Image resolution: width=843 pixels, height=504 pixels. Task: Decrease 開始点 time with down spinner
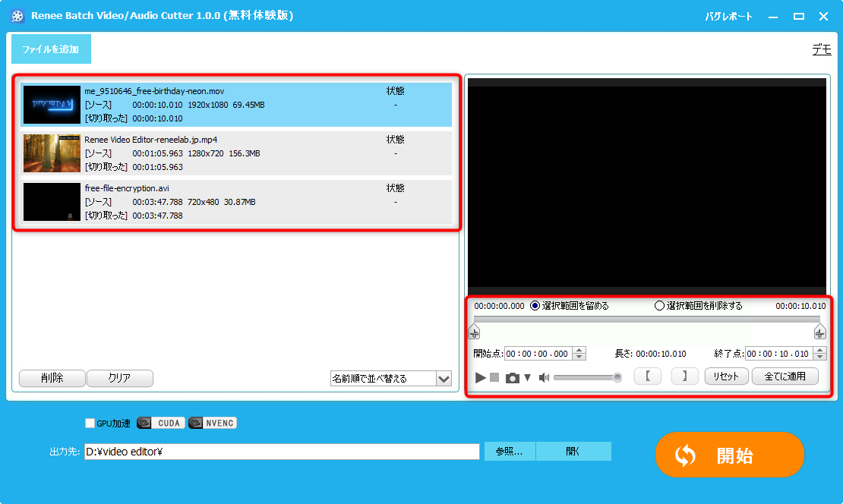point(579,357)
